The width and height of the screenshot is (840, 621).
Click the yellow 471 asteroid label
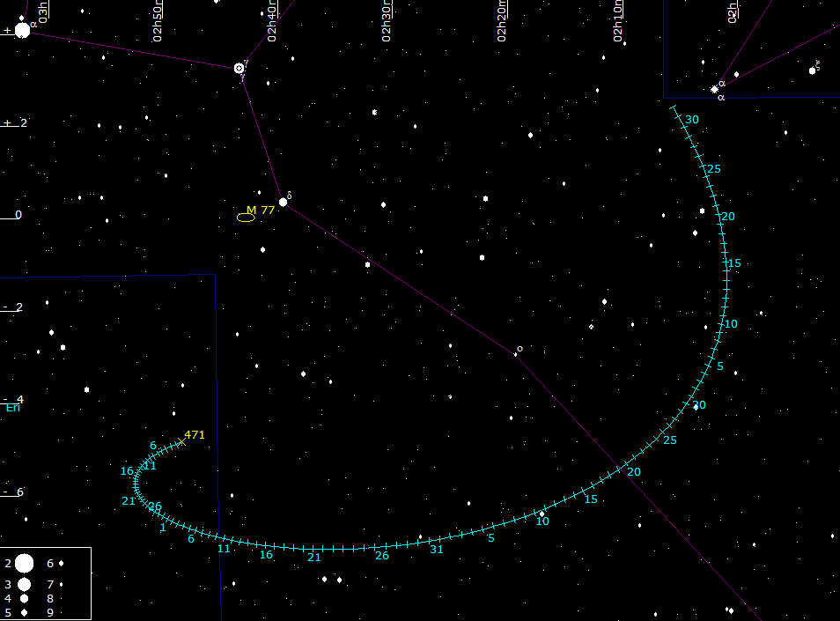[x=195, y=434]
